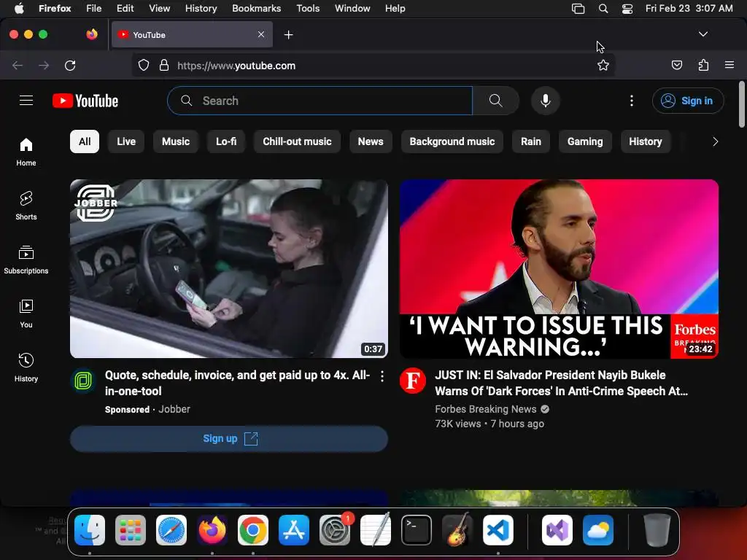Bookmark this page with star icon
This screenshot has height=560, width=747.
pos(603,65)
